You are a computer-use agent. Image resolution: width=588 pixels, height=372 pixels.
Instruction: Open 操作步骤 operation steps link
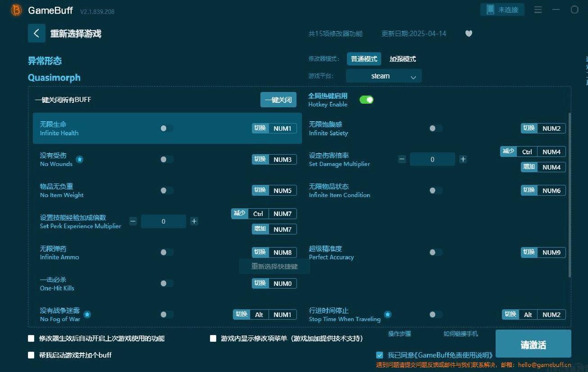point(400,334)
